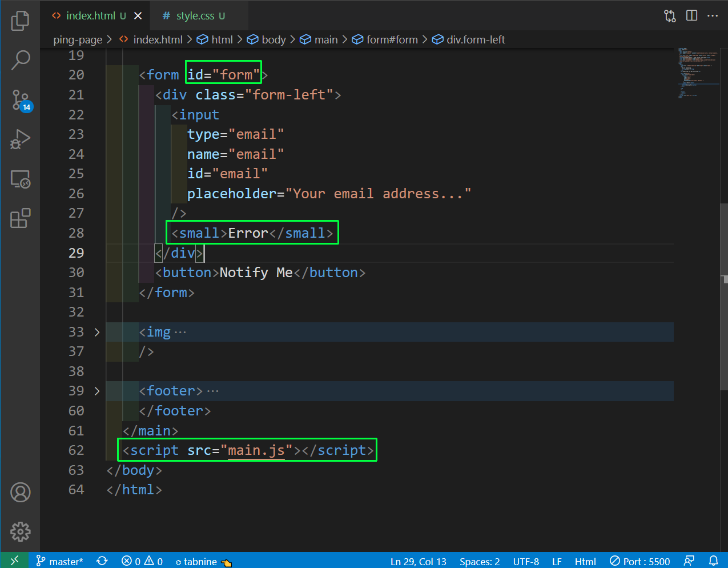The height and width of the screenshot is (568, 728).
Task: Click the html breadcrumb item
Action: coord(215,39)
